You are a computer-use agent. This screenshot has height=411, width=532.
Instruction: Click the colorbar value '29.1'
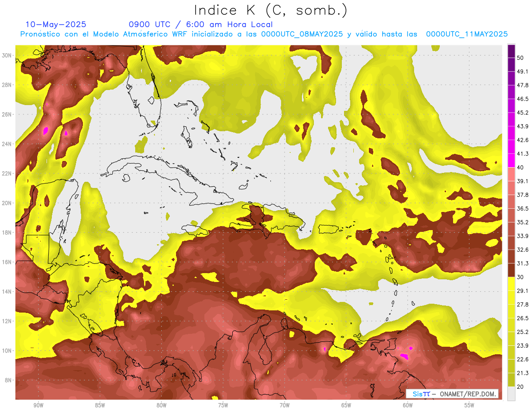point(522,291)
